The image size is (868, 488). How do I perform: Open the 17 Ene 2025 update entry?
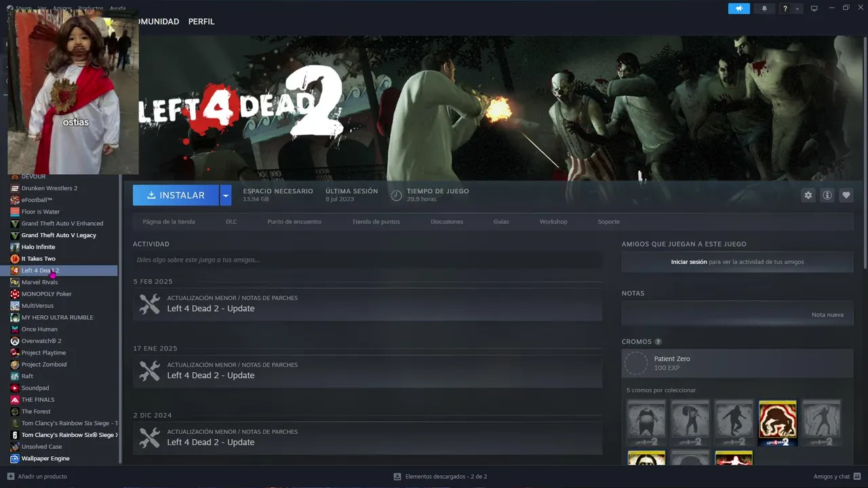368,371
